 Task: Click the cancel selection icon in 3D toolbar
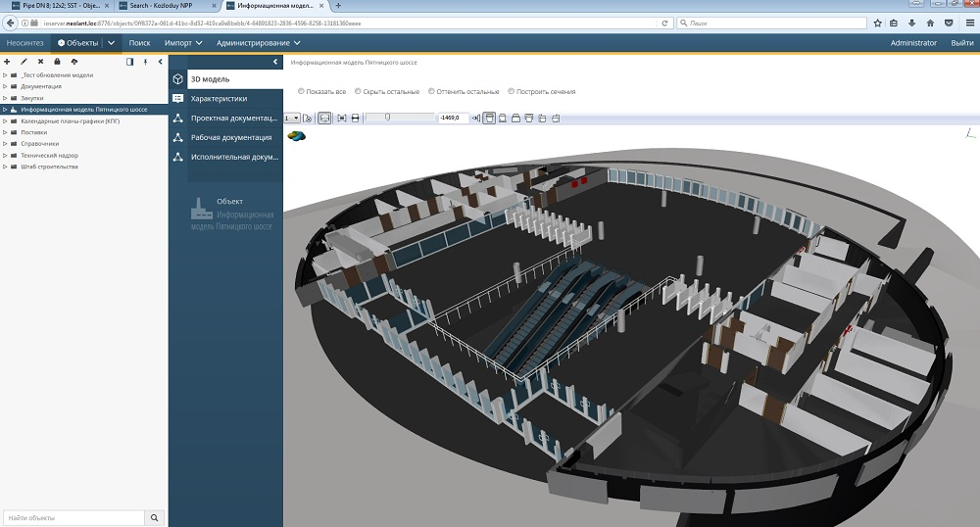click(308, 118)
